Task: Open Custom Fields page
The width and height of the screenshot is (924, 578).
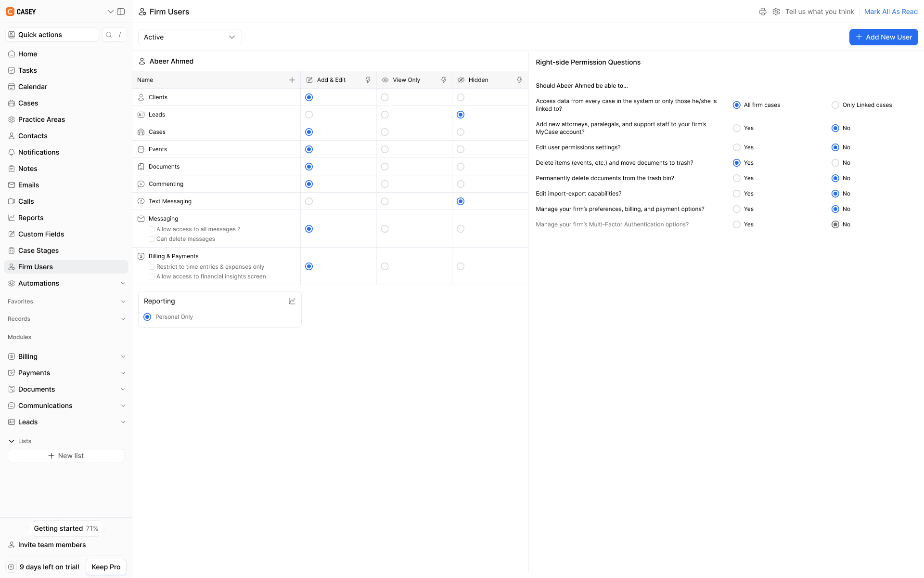Action: point(66,234)
